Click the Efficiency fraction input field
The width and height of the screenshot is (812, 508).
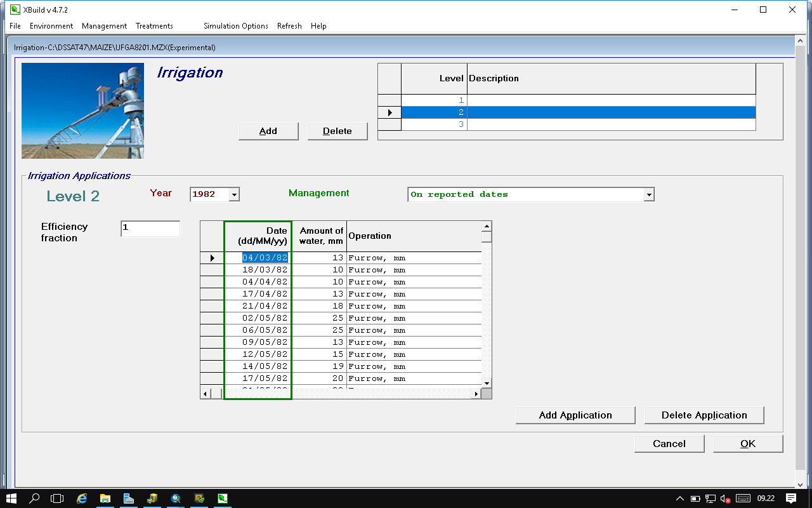pyautogui.click(x=150, y=228)
